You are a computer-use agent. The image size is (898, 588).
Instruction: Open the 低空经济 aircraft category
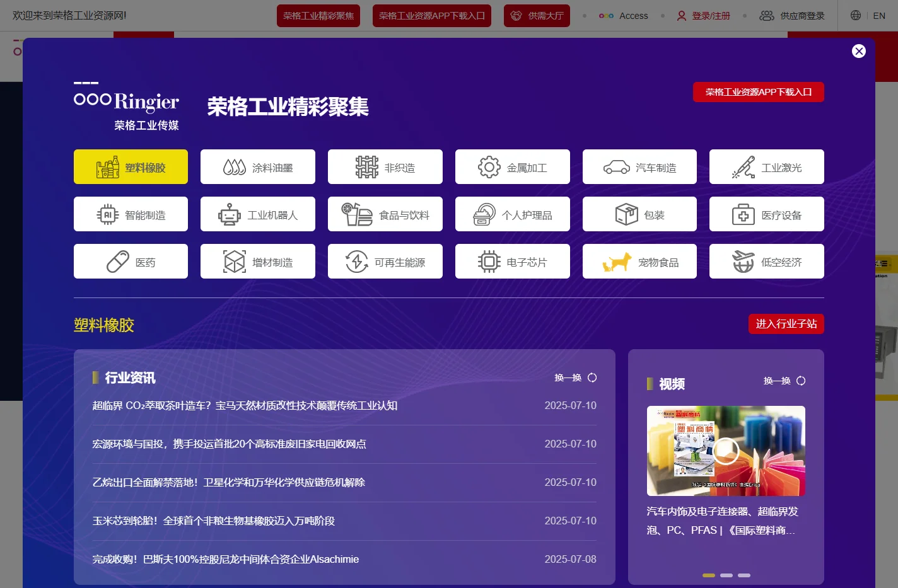(x=767, y=262)
